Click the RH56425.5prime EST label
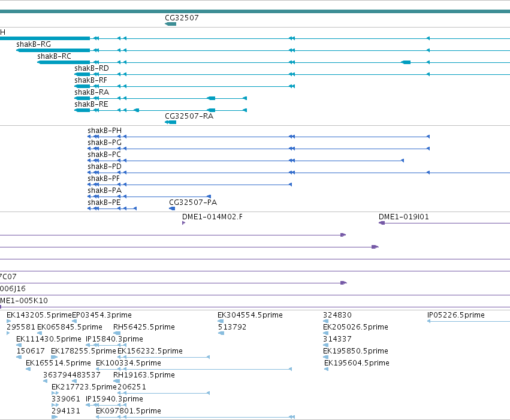The image size is (510, 420). click(144, 327)
